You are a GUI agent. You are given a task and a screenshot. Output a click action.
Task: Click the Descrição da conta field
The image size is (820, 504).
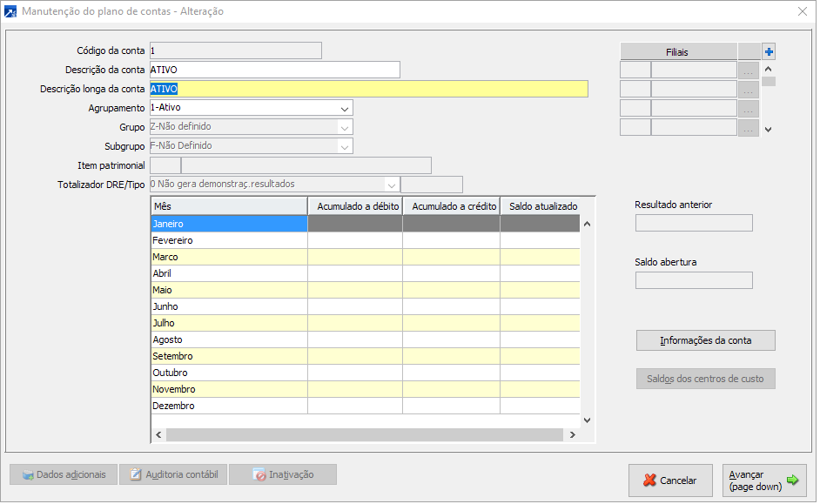[274, 70]
